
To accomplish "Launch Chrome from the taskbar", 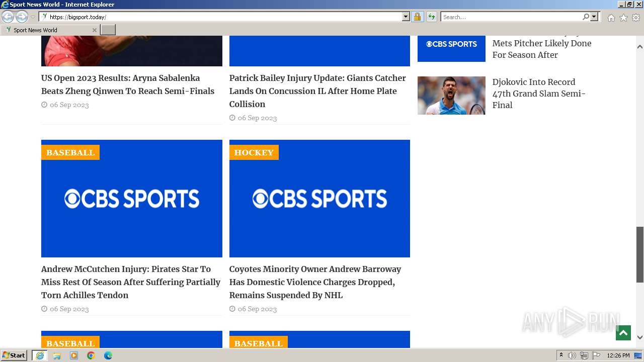I will (x=91, y=355).
